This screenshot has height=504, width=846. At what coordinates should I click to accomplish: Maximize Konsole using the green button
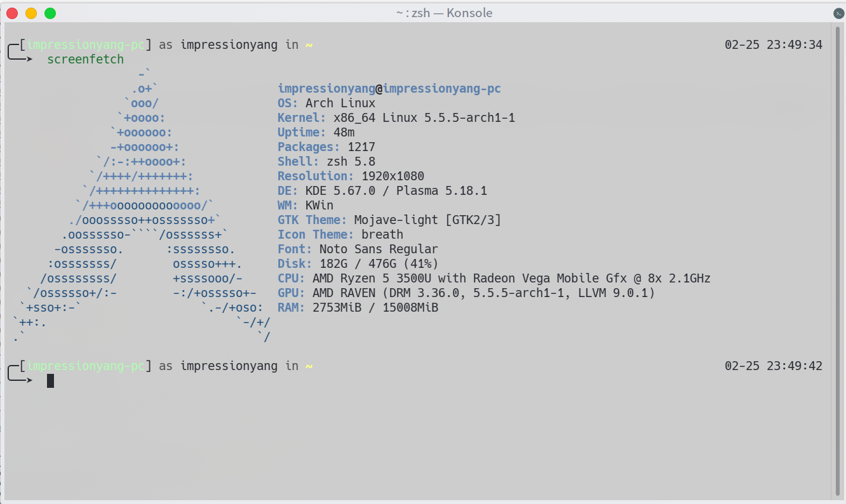[x=50, y=13]
